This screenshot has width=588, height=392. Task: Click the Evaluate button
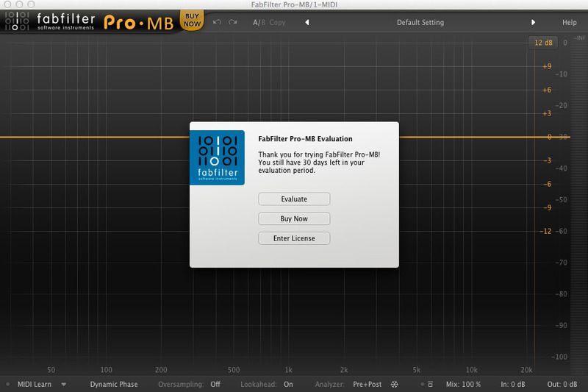coord(294,199)
